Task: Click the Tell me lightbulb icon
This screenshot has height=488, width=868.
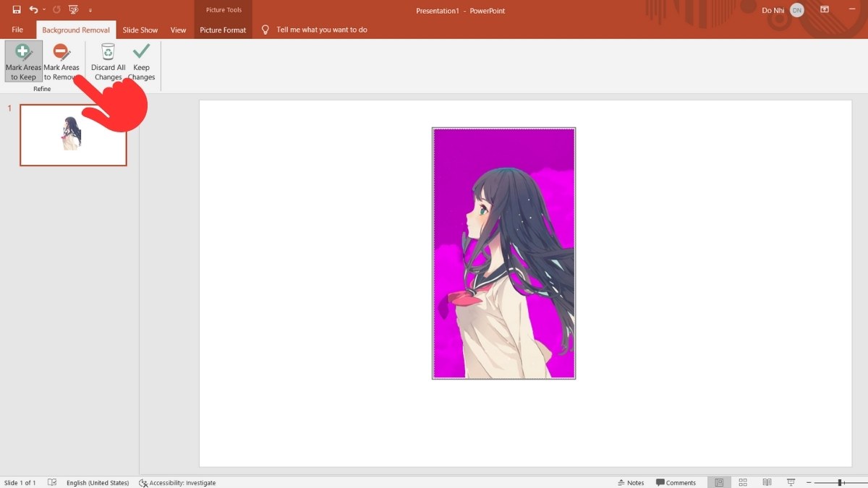Action: 265,30
